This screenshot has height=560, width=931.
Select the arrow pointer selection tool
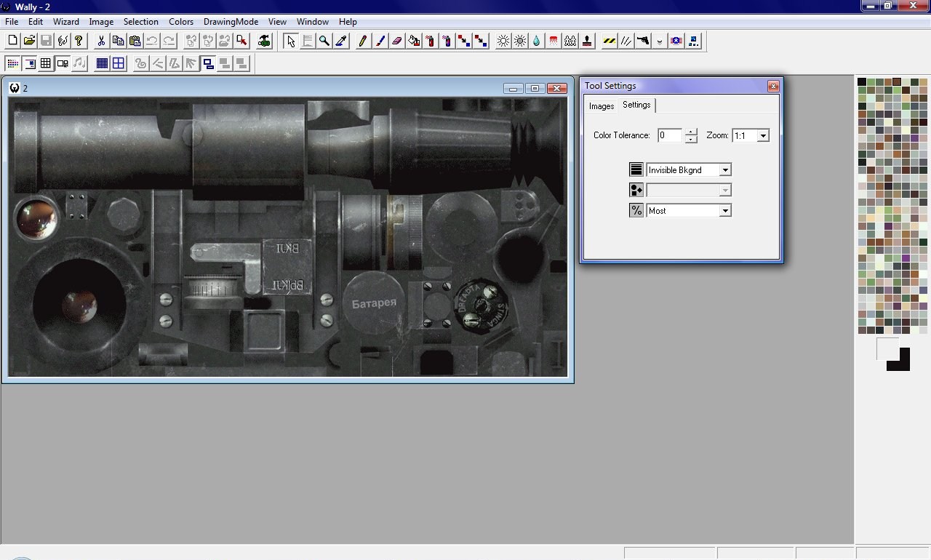(x=290, y=41)
